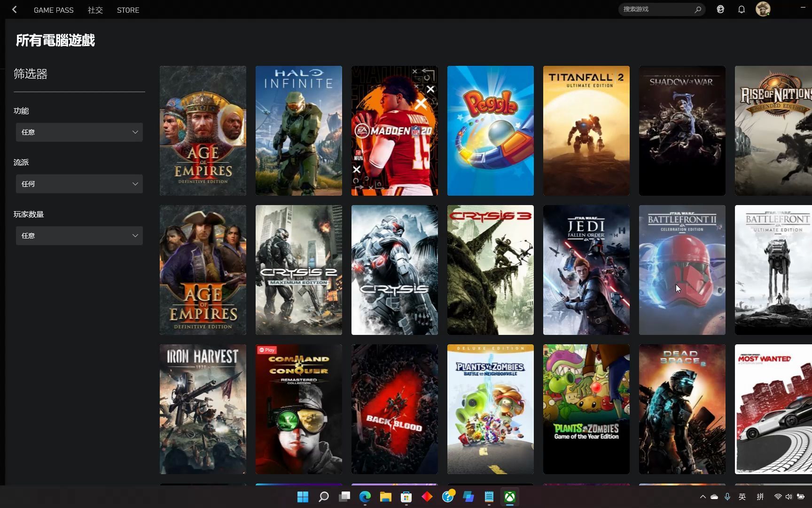
Task: Open Age of Empires III Definitive Edition
Action: (203, 270)
